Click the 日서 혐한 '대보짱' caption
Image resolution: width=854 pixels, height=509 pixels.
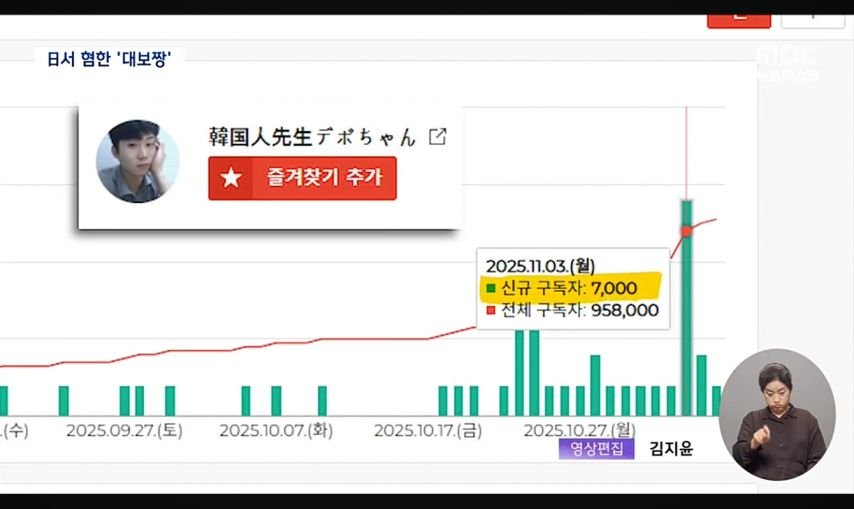(x=109, y=59)
